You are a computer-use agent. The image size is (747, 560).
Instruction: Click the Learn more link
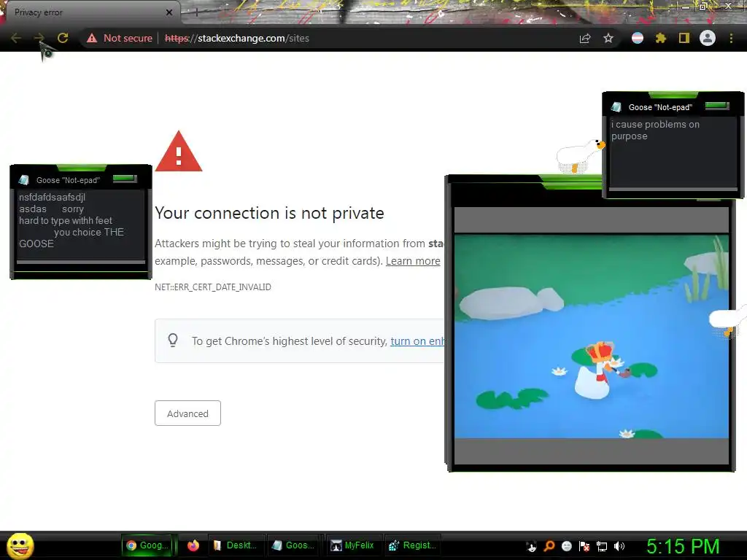point(413,261)
